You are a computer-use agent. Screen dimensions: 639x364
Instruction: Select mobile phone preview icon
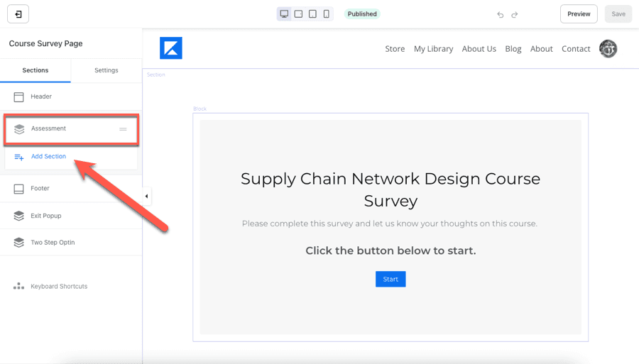pos(327,14)
